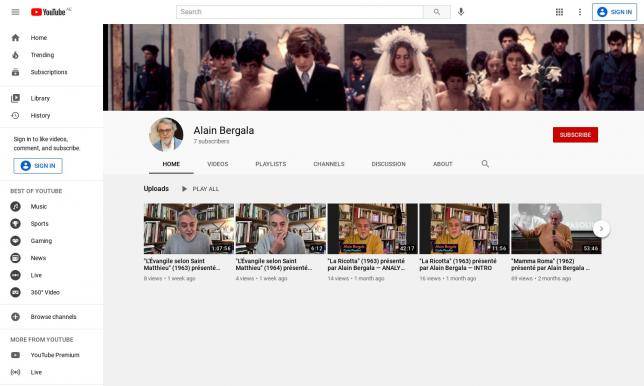Viewport: 644px width, 386px height.
Task: Click the search magnifier button
Action: [437, 12]
